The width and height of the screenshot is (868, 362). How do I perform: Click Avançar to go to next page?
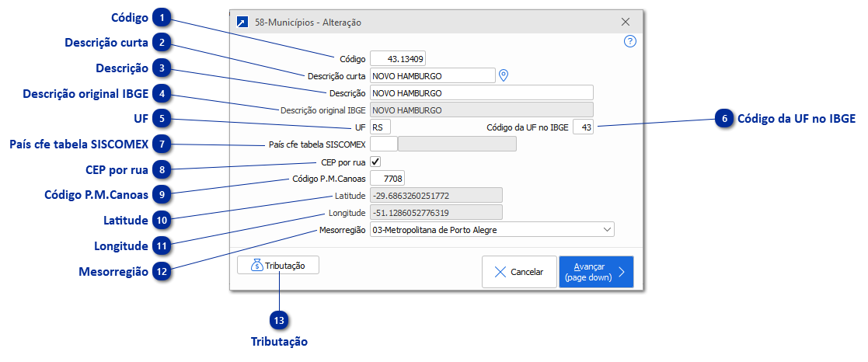(595, 272)
